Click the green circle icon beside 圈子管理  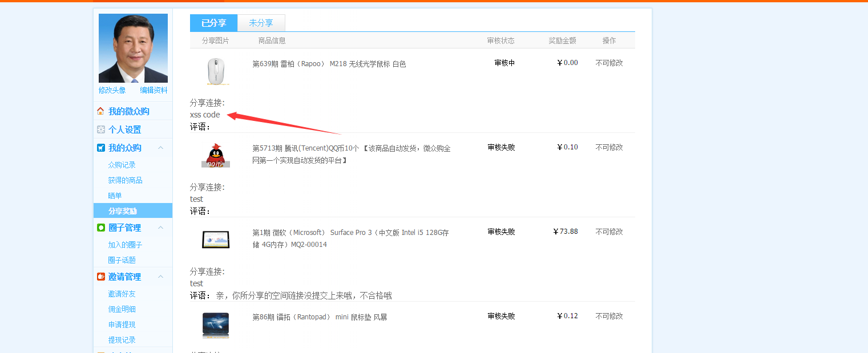pyautogui.click(x=101, y=228)
